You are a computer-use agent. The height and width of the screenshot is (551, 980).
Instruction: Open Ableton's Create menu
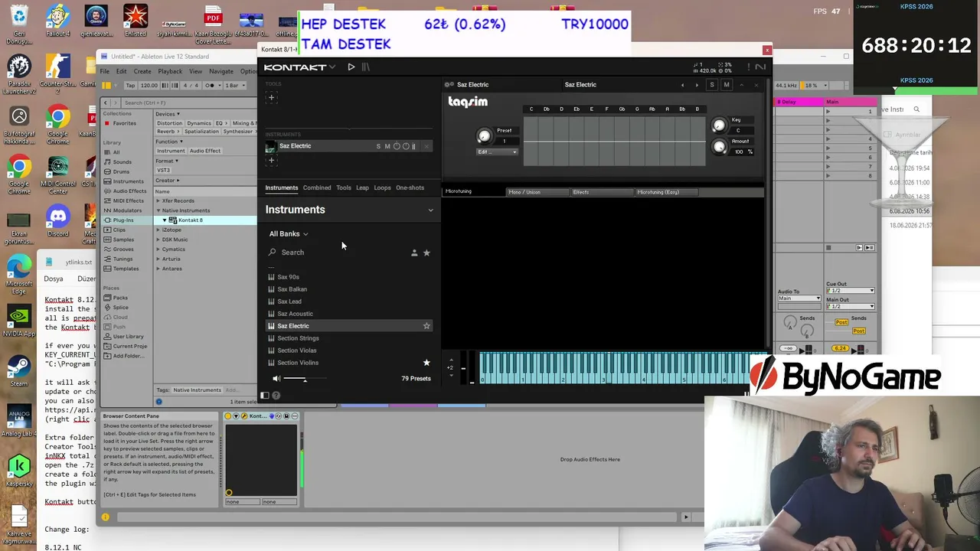point(142,71)
